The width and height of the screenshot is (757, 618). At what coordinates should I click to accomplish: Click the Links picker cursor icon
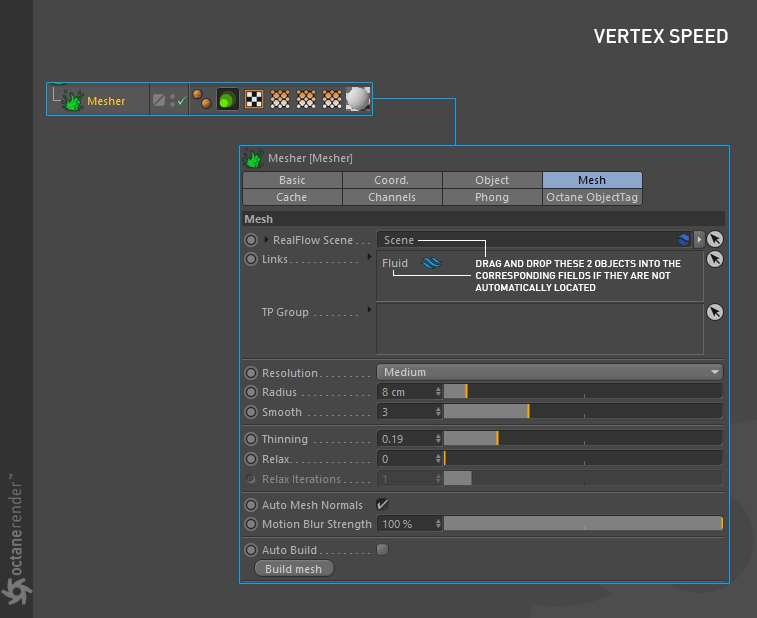715,259
